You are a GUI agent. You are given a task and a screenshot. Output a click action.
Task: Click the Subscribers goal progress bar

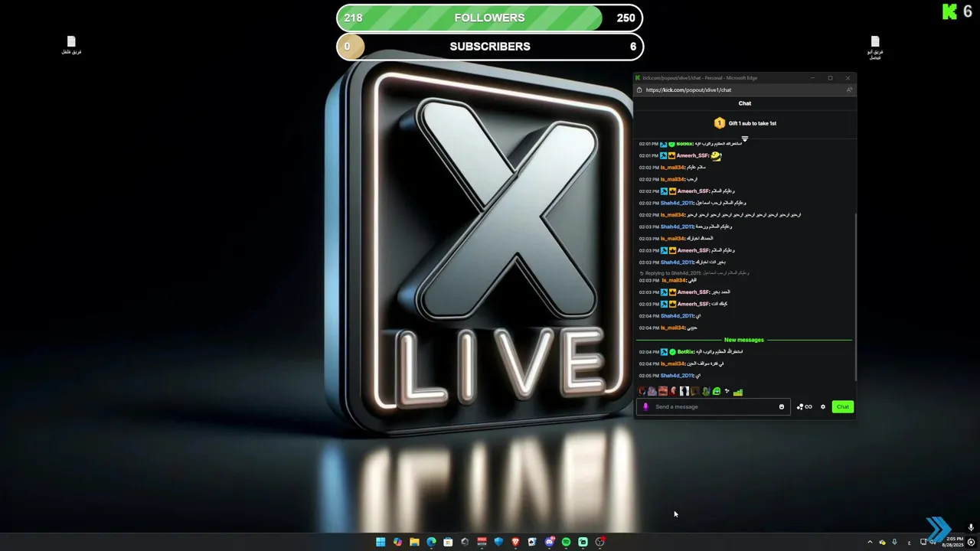click(x=490, y=47)
